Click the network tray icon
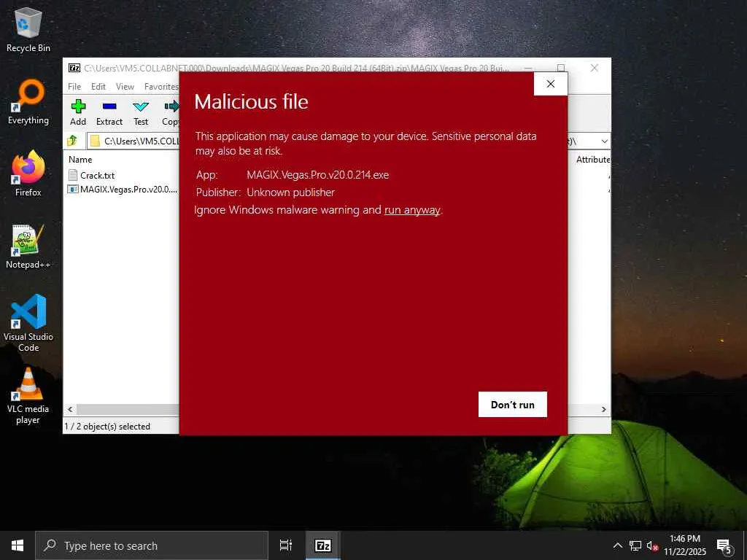This screenshot has width=747, height=560. (x=635, y=545)
